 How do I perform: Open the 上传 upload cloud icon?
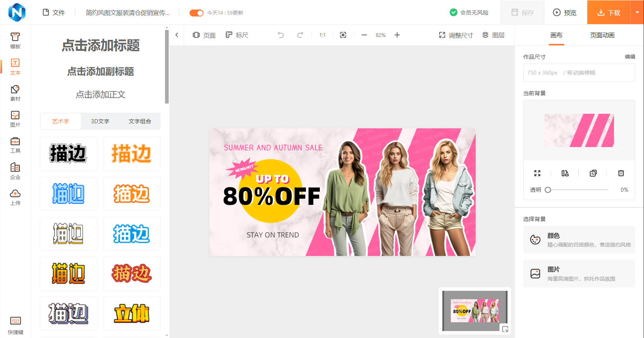click(15, 197)
